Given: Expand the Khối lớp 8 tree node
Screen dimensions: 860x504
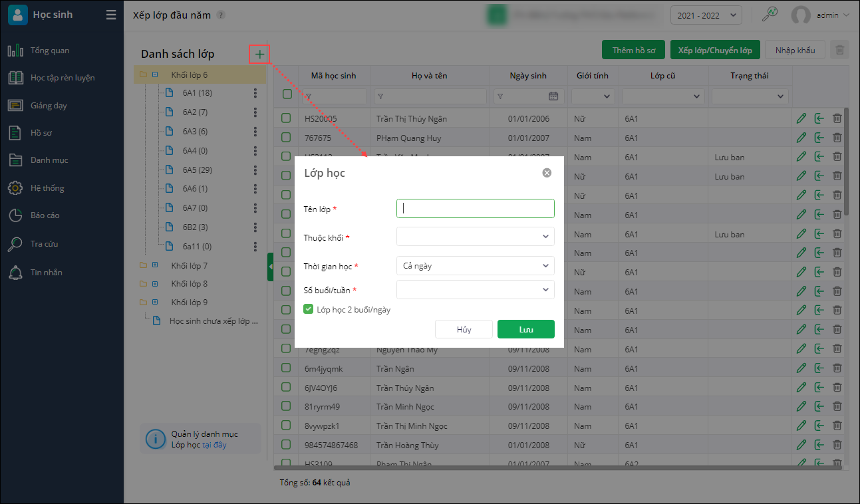Looking at the screenshot, I should click(155, 284).
